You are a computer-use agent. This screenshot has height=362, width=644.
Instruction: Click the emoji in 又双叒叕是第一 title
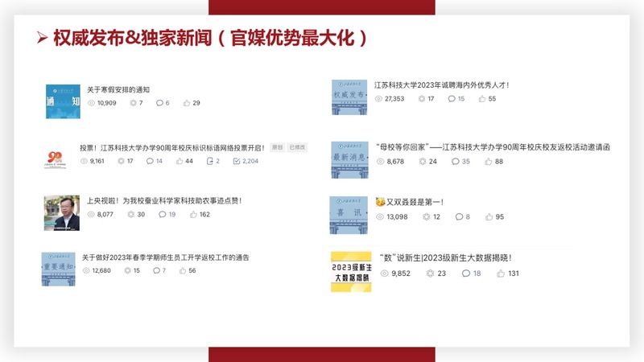[x=380, y=202]
